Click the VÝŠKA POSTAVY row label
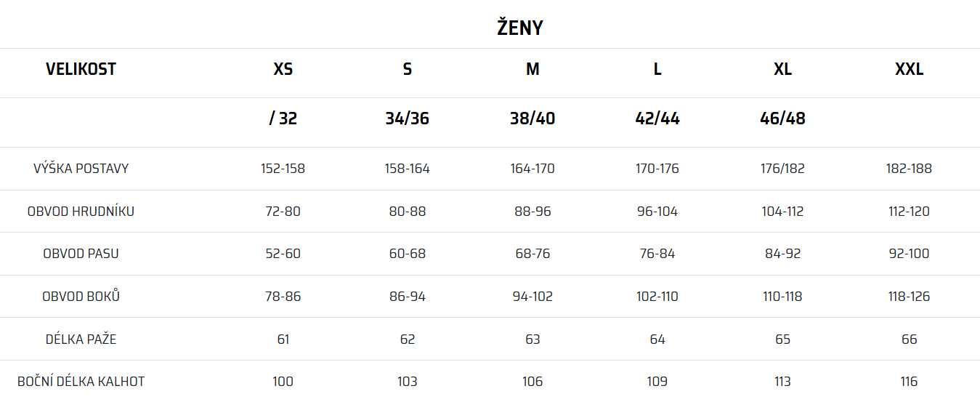Image resolution: width=980 pixels, height=418 pixels. click(81, 169)
